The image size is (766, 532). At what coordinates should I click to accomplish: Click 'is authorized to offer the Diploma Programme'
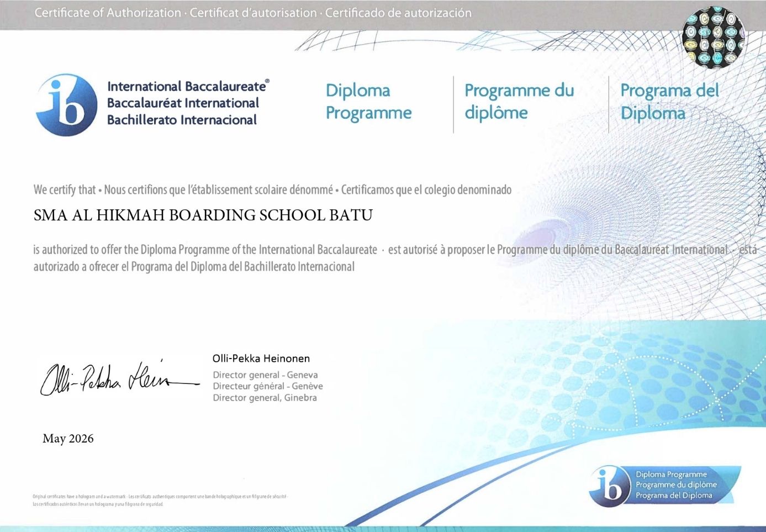point(131,250)
